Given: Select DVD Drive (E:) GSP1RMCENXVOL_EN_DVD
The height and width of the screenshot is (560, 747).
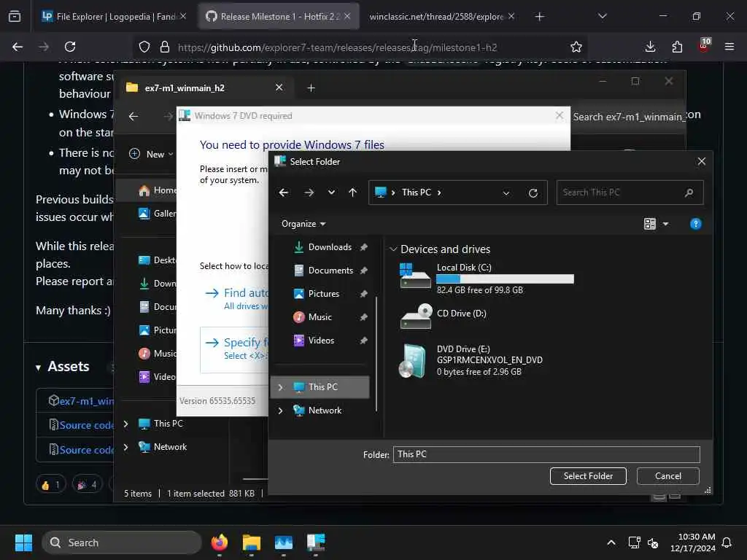Looking at the screenshot, I should coord(471,360).
